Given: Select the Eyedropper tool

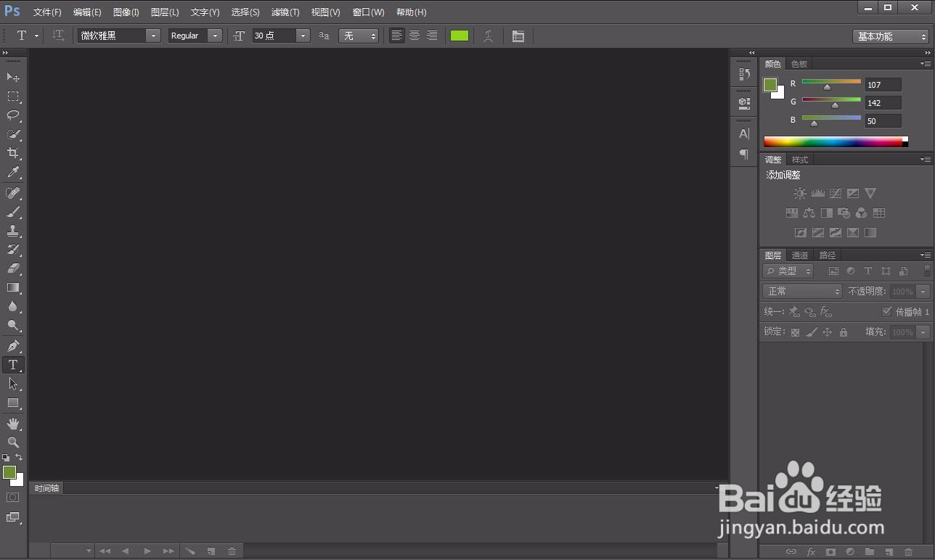Looking at the screenshot, I should (x=13, y=173).
